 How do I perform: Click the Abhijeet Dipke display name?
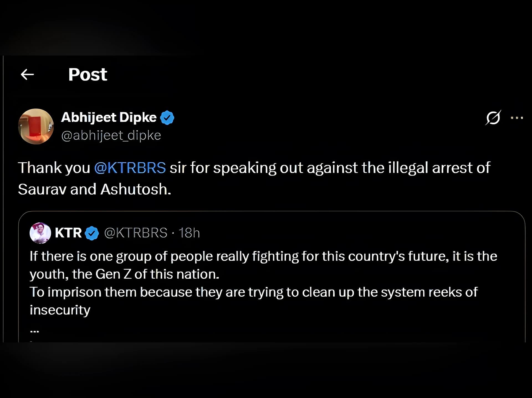click(109, 117)
